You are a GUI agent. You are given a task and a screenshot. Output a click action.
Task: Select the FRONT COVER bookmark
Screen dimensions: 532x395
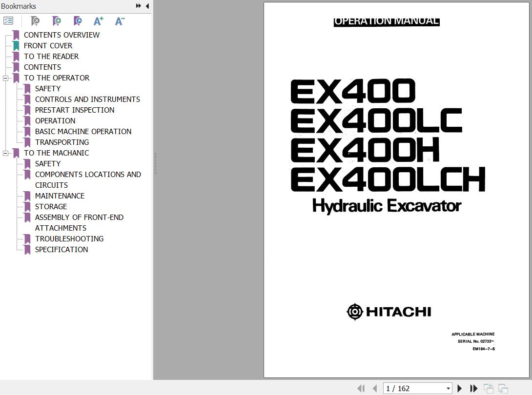(48, 46)
